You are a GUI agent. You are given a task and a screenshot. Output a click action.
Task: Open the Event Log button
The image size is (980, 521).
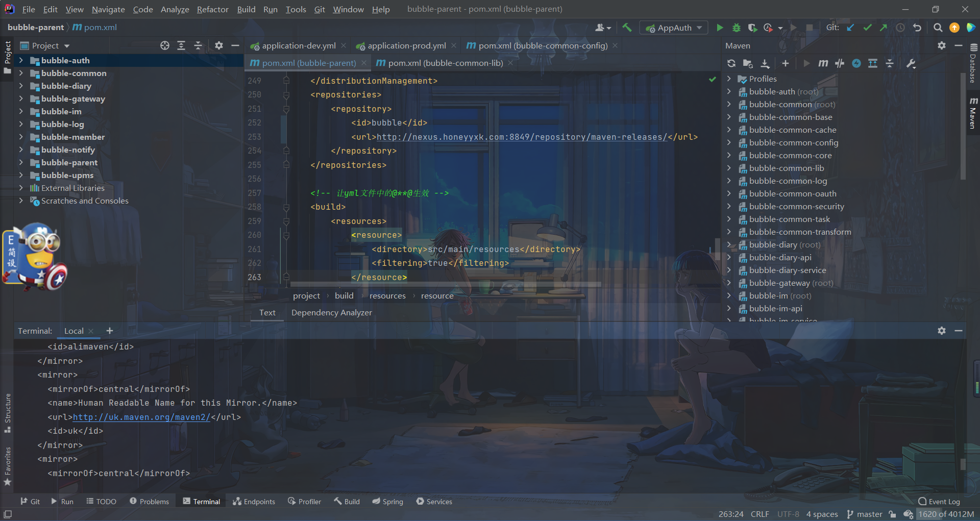tap(939, 502)
